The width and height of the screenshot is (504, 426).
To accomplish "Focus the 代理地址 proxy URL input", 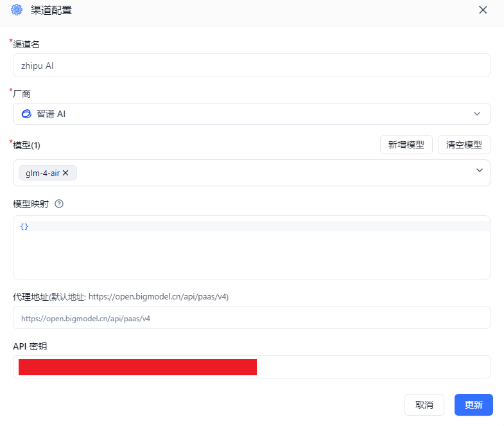I will 251,318.
